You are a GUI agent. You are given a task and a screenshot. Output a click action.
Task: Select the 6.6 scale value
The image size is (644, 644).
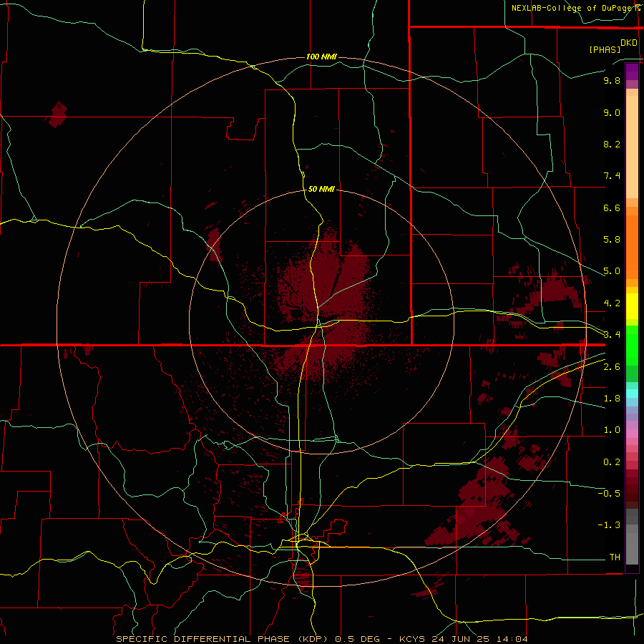(612, 208)
